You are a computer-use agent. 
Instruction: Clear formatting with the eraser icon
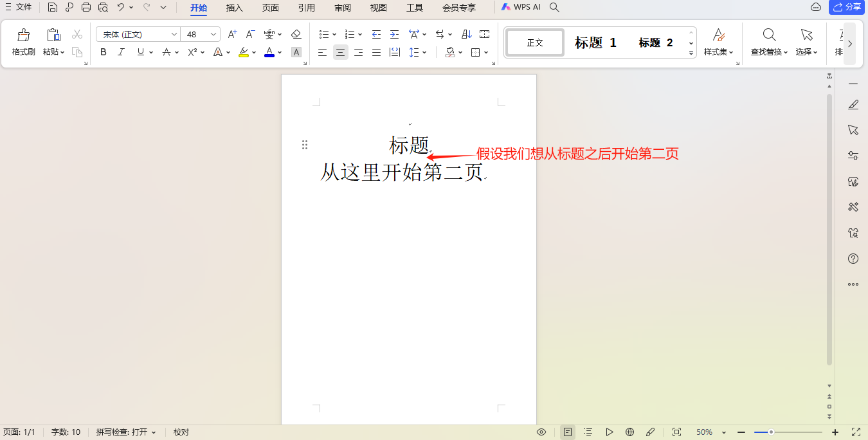point(296,34)
